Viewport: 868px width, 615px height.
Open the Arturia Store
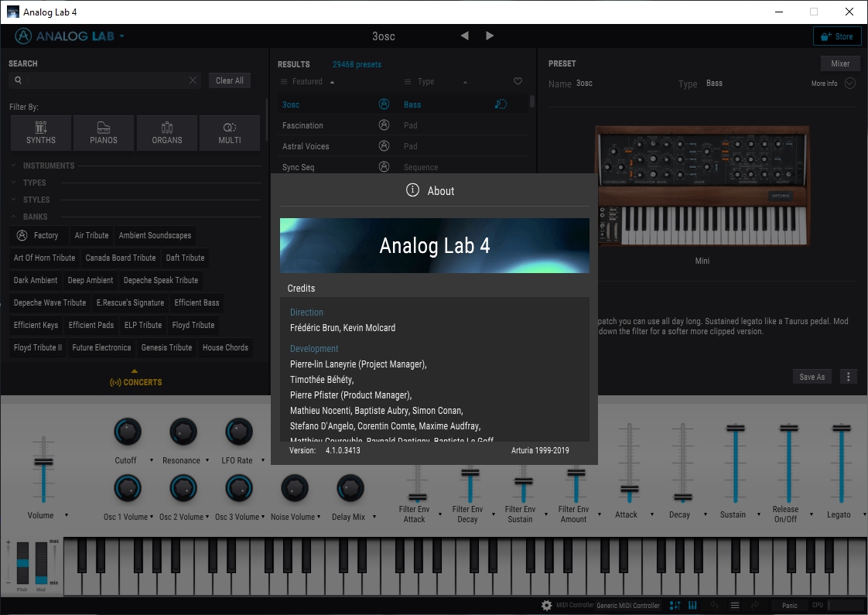[837, 36]
